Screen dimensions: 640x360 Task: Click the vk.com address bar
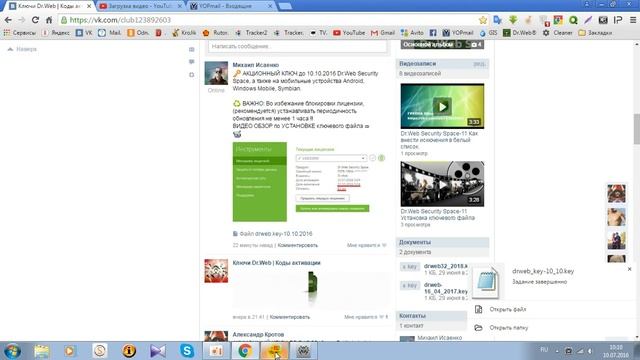[x=269, y=20]
